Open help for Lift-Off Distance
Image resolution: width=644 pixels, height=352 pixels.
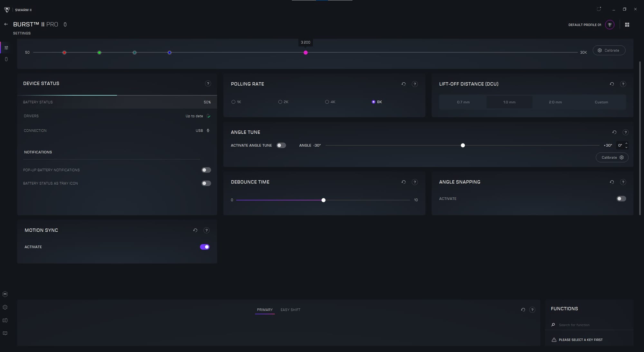(623, 84)
